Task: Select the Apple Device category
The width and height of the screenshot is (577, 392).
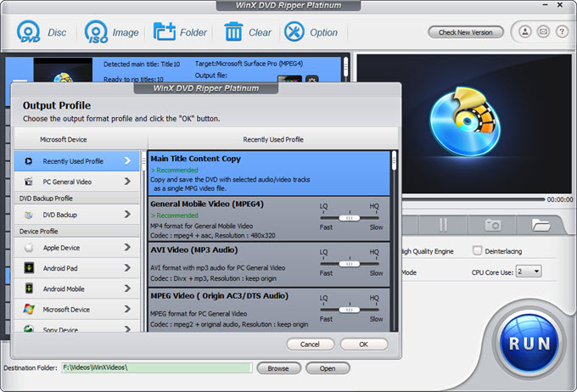Action: point(77,248)
